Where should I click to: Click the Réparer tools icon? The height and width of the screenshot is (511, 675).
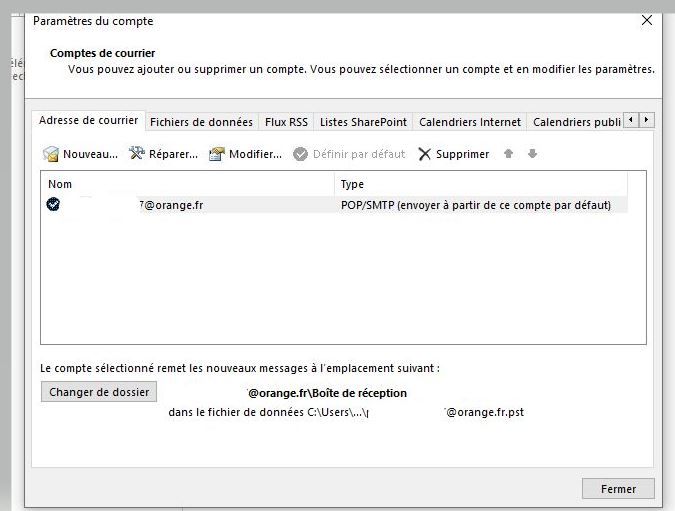point(137,154)
